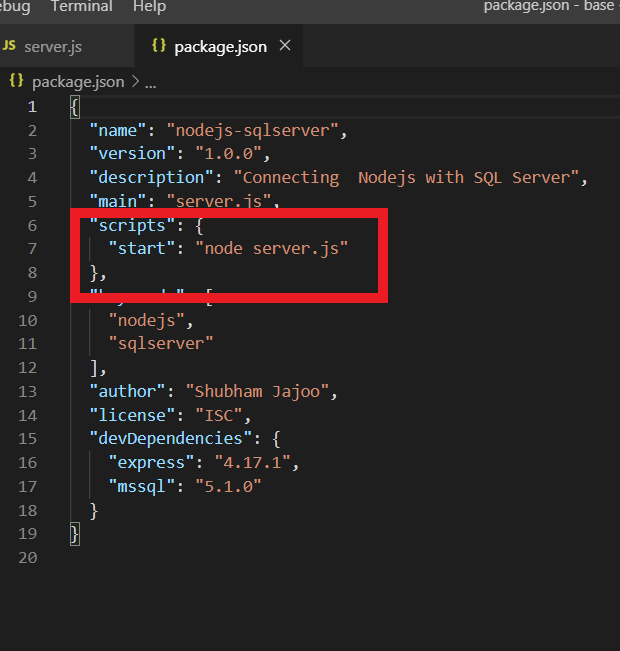Open the Terminal menu
This screenshot has height=651, width=620.
coord(82,6)
